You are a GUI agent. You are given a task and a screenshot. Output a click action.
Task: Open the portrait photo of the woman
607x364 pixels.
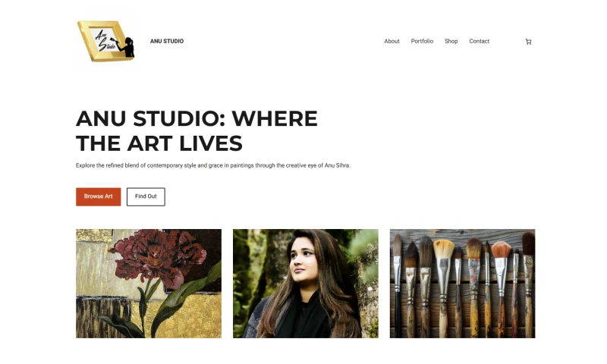(306, 284)
